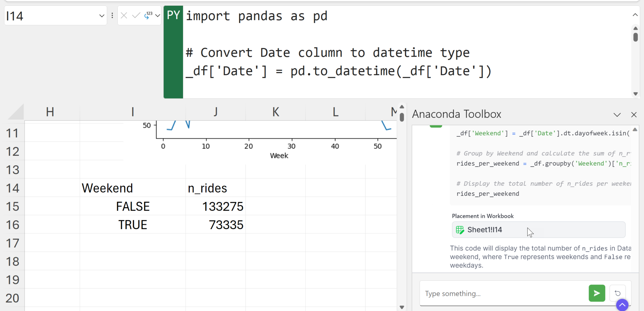The width and height of the screenshot is (644, 311).
Task: Click the formula bar scroll-down arrow
Action: click(635, 94)
